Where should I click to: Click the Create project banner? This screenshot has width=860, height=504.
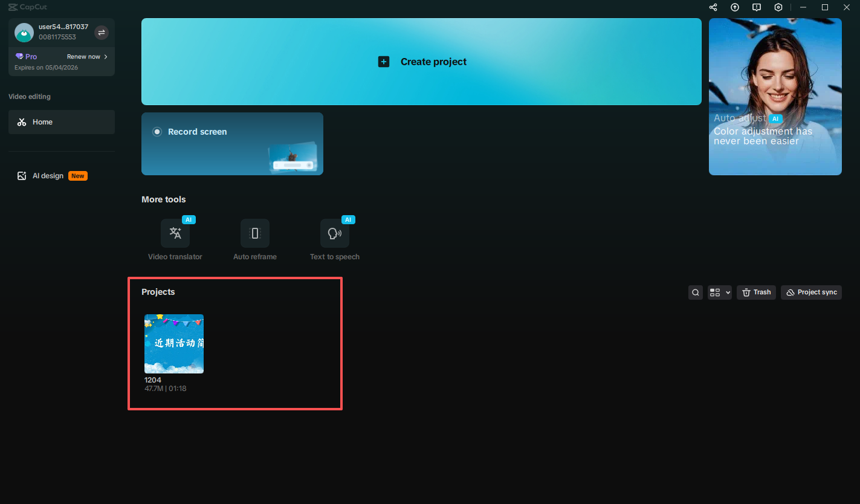[x=422, y=61]
